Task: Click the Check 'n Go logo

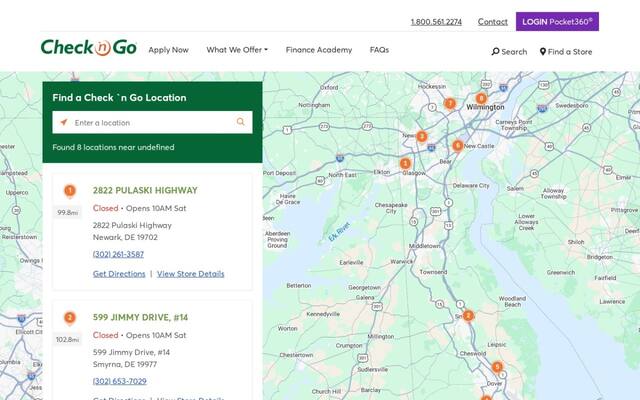Action: [x=89, y=47]
